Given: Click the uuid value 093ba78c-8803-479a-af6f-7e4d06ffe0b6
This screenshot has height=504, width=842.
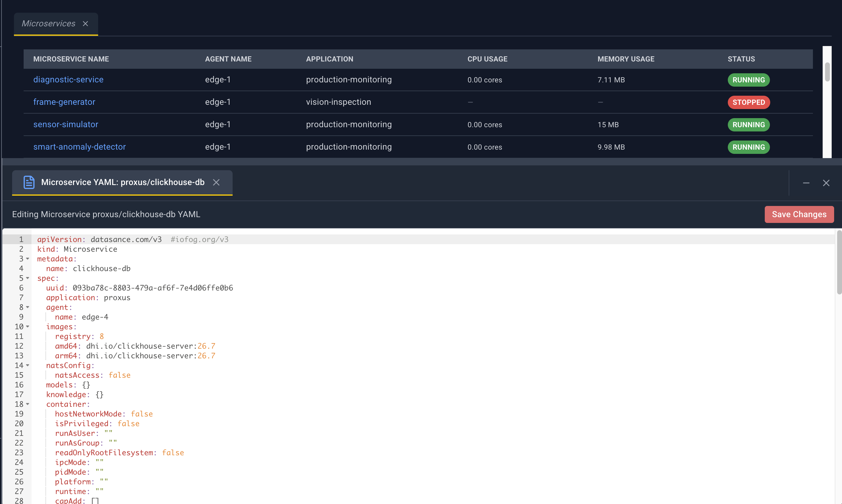Looking at the screenshot, I should [153, 288].
